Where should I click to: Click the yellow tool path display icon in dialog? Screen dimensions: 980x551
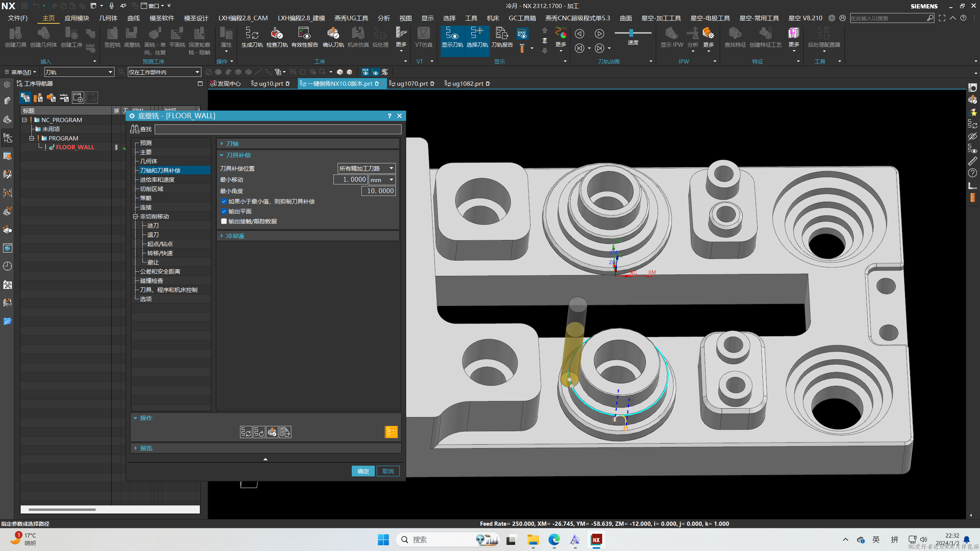391,432
